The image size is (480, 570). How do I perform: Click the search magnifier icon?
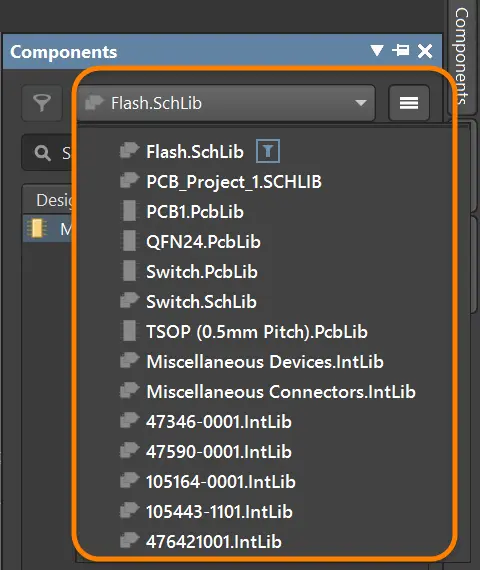[x=43, y=153]
